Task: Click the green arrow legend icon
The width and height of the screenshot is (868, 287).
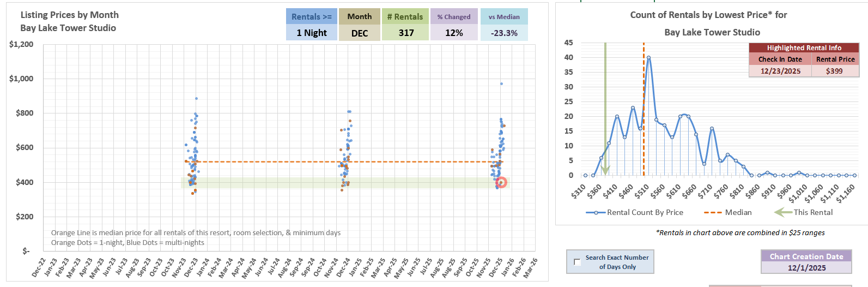Action: (783, 212)
